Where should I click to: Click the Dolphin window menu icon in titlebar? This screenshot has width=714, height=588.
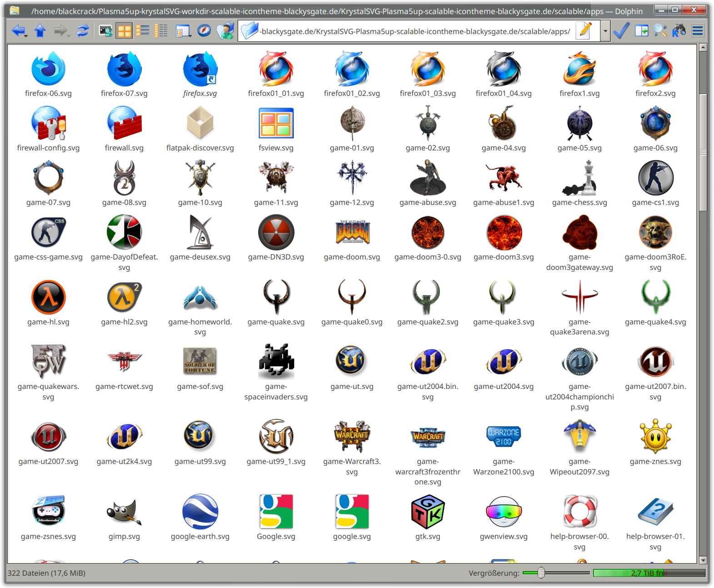(x=15, y=10)
